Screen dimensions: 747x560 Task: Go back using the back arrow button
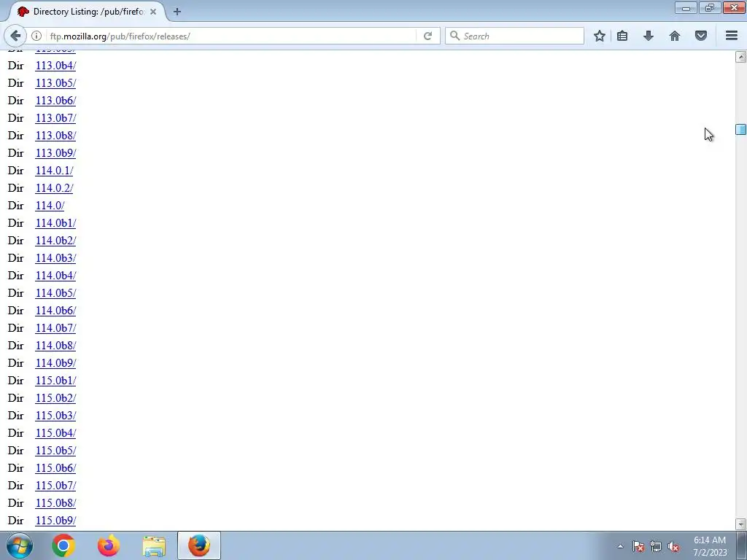pos(15,36)
